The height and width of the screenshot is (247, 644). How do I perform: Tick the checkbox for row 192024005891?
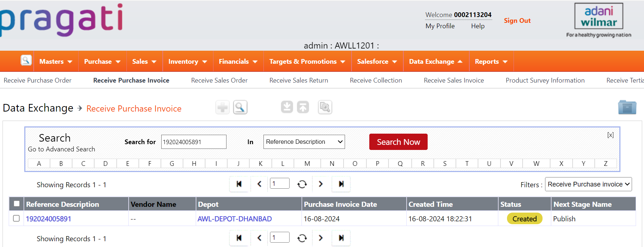coord(16,218)
